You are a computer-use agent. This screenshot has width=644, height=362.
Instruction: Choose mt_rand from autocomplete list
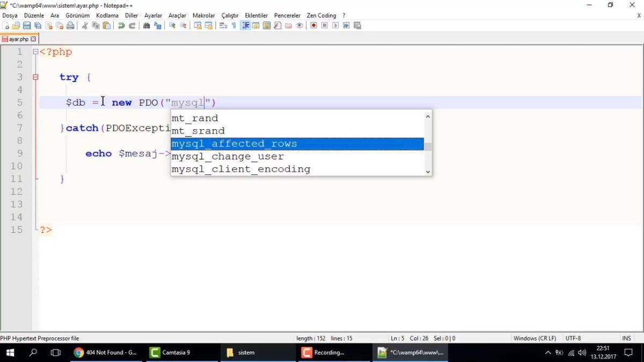pos(297,118)
